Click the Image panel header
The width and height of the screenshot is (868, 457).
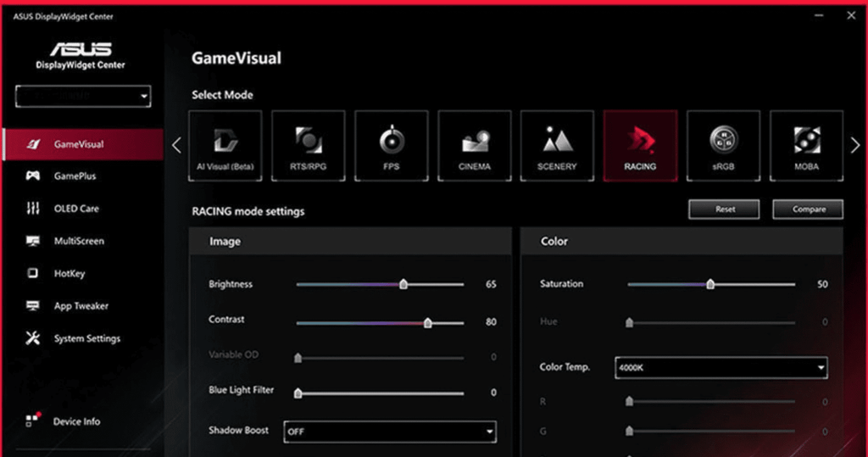coord(350,241)
